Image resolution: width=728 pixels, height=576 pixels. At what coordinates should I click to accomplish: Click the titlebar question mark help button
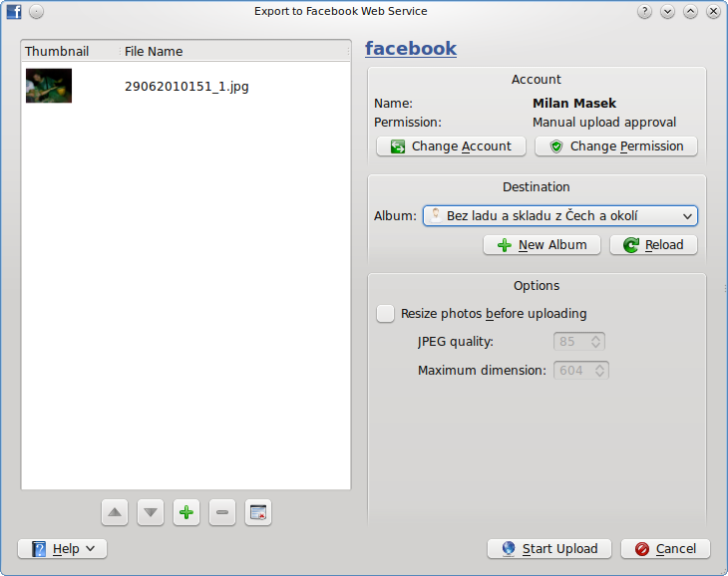(x=644, y=12)
